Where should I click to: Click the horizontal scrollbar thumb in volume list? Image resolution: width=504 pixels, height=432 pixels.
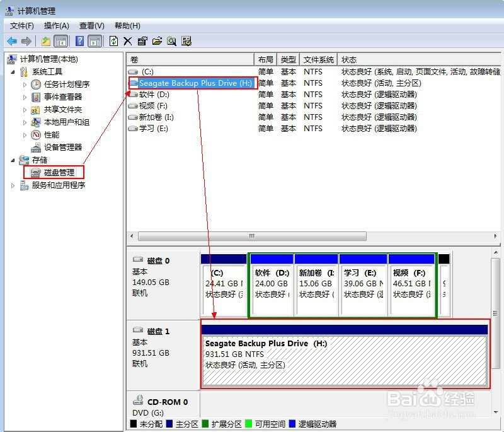252,236
